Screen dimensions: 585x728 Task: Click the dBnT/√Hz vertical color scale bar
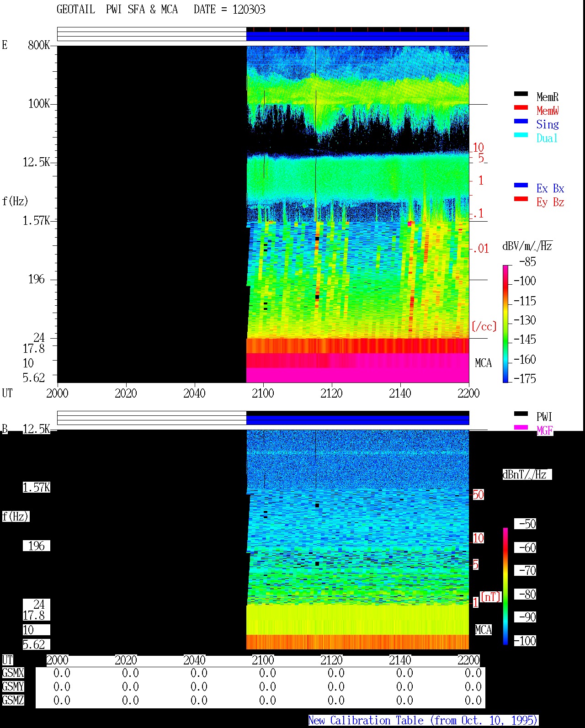[505, 586]
